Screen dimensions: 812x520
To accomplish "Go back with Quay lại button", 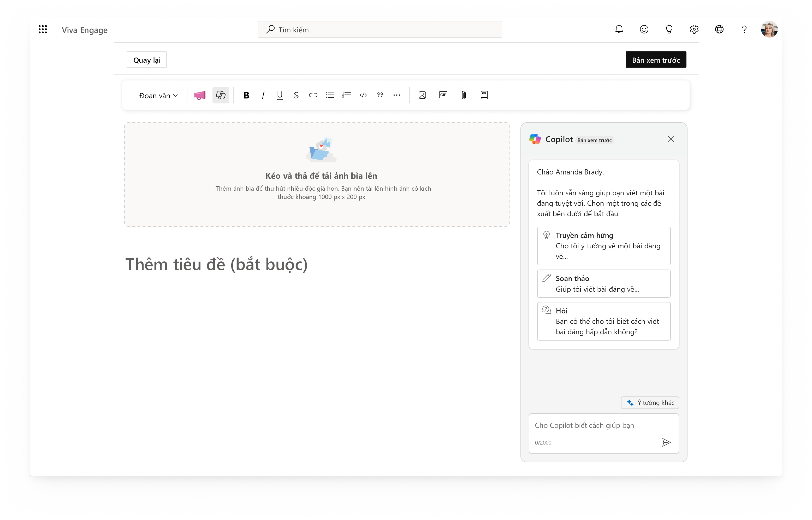I will pyautogui.click(x=147, y=60).
